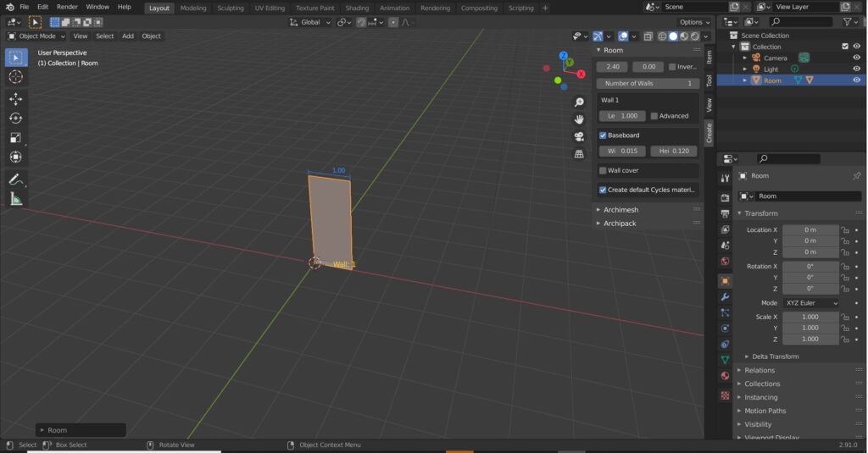
Task: Activate the Move tool
Action: pyautogui.click(x=15, y=99)
